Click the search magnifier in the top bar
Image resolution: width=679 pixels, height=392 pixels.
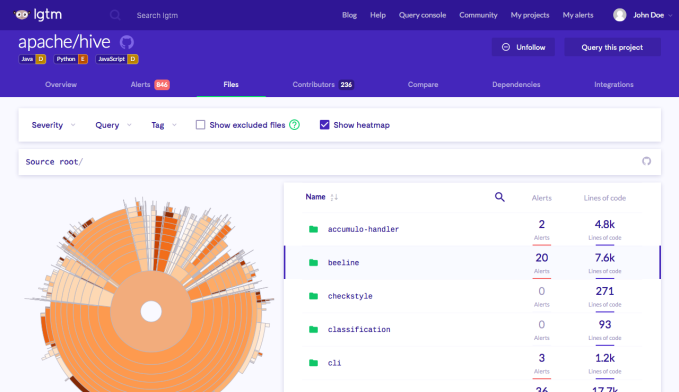[x=115, y=15]
